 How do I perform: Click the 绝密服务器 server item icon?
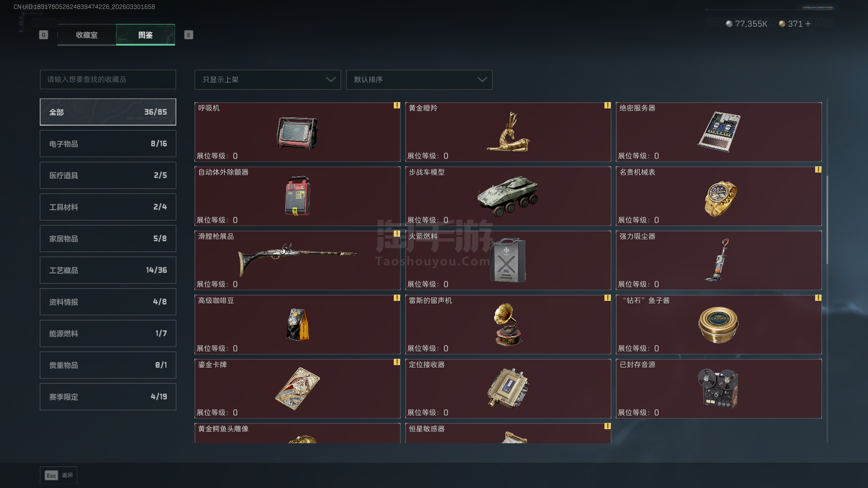click(719, 132)
